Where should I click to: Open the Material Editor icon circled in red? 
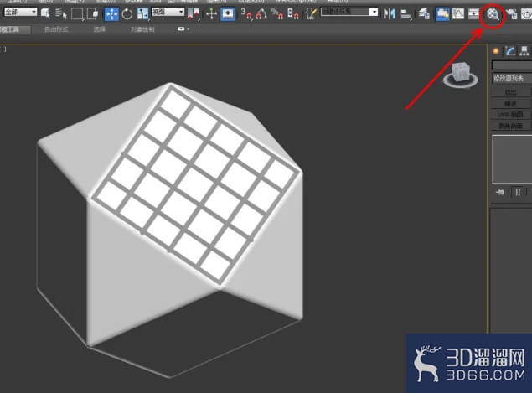(492, 14)
